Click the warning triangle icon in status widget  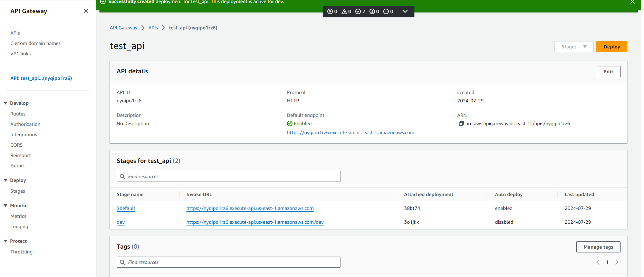pos(344,11)
